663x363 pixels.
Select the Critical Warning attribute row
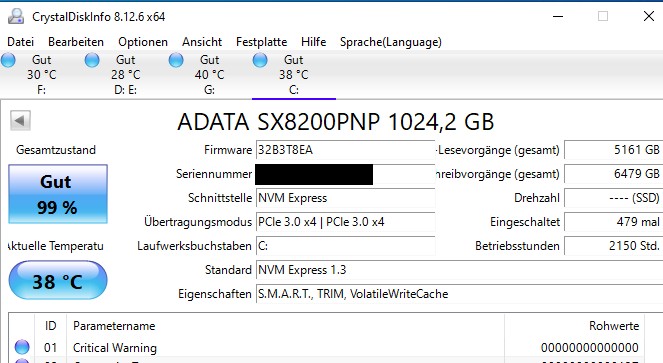[326, 347]
